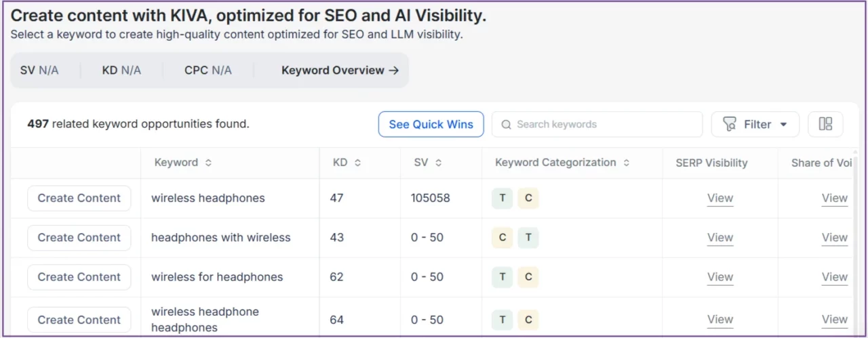Click the C tag for headphones with wireless
868x338 pixels.
(502, 238)
